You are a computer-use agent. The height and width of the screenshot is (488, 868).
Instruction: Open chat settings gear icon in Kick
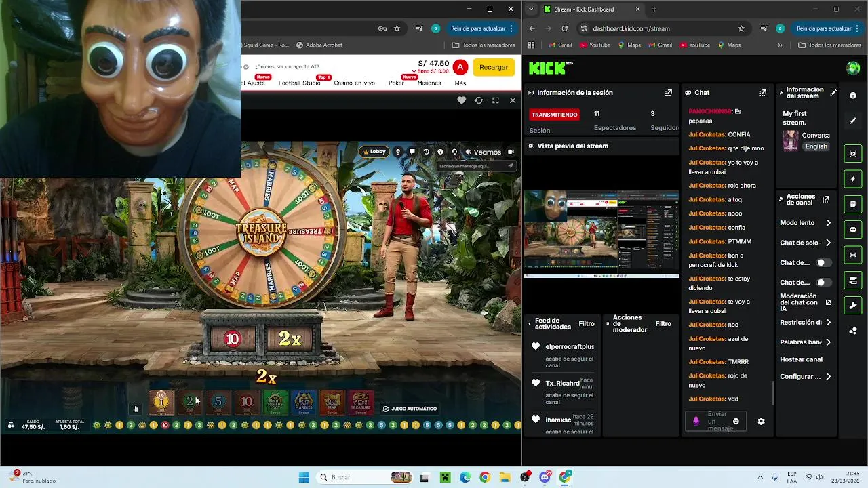coord(761,421)
